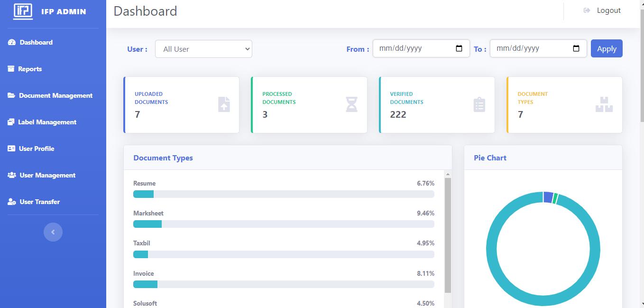Image resolution: width=644 pixels, height=308 pixels.
Task: Click the Verified Documents count 222
Action: pyautogui.click(x=398, y=114)
